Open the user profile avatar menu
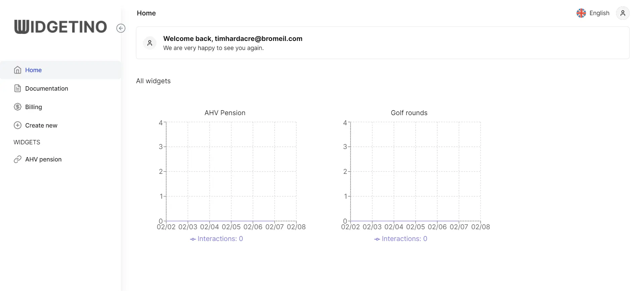644x291 pixels. tap(623, 13)
